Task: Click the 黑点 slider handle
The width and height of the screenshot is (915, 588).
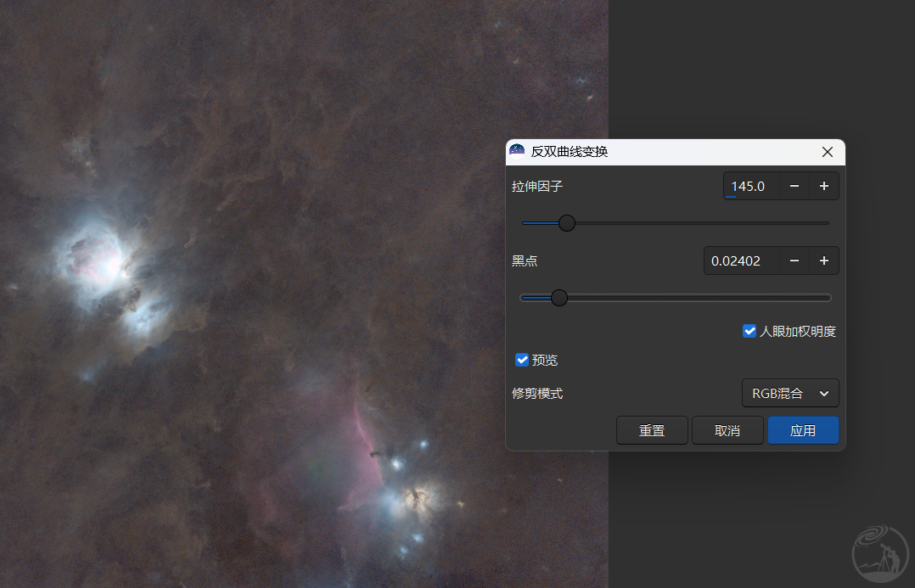Action: coord(559,298)
